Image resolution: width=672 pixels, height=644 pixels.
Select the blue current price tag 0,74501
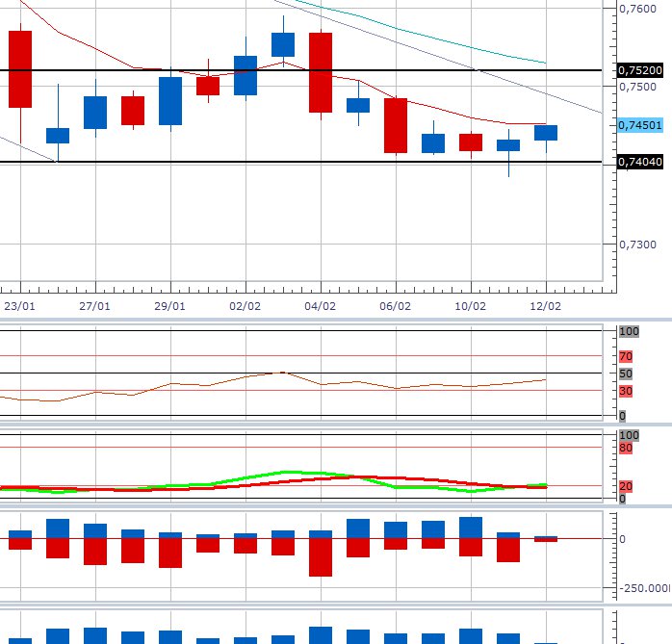pyautogui.click(x=639, y=125)
